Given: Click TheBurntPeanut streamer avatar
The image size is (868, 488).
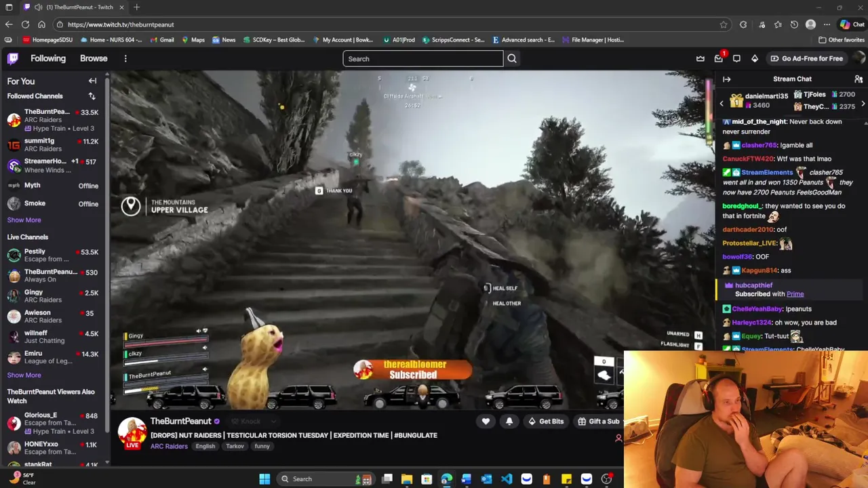Looking at the screenshot, I should point(132,431).
